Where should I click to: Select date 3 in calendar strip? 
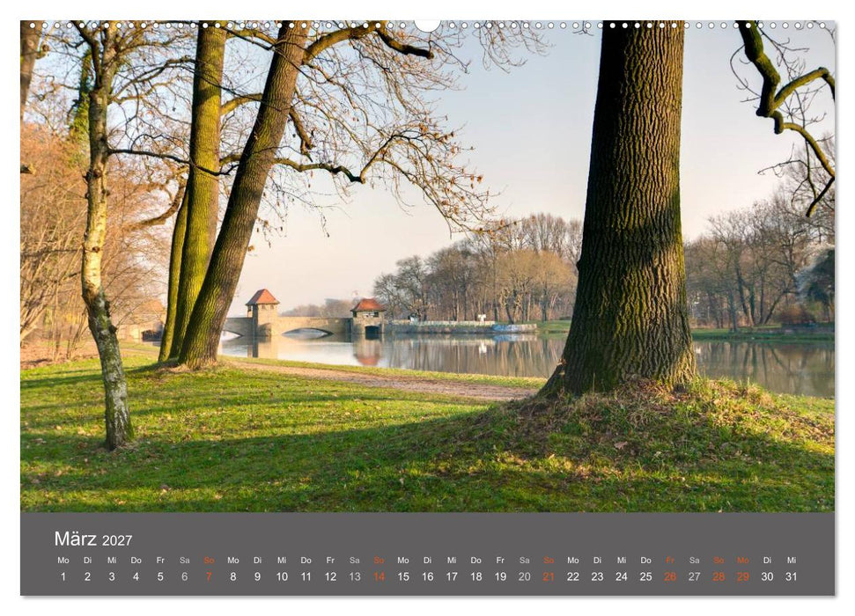(112, 576)
